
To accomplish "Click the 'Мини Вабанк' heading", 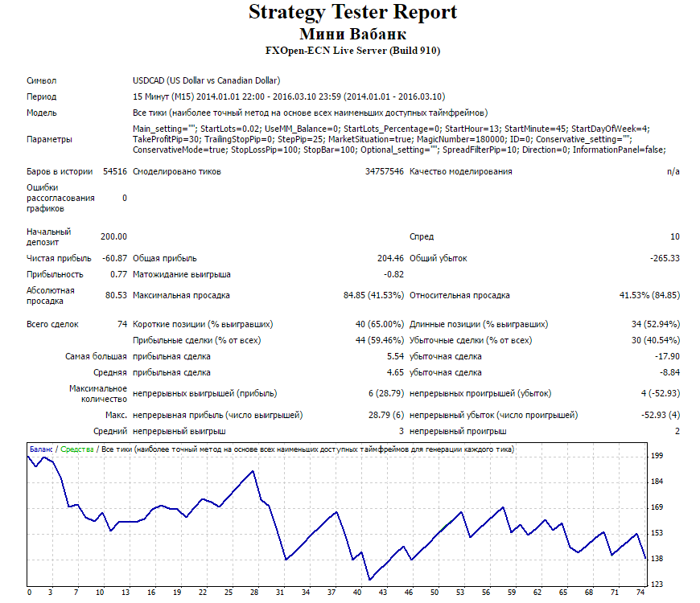I will tap(352, 35).
